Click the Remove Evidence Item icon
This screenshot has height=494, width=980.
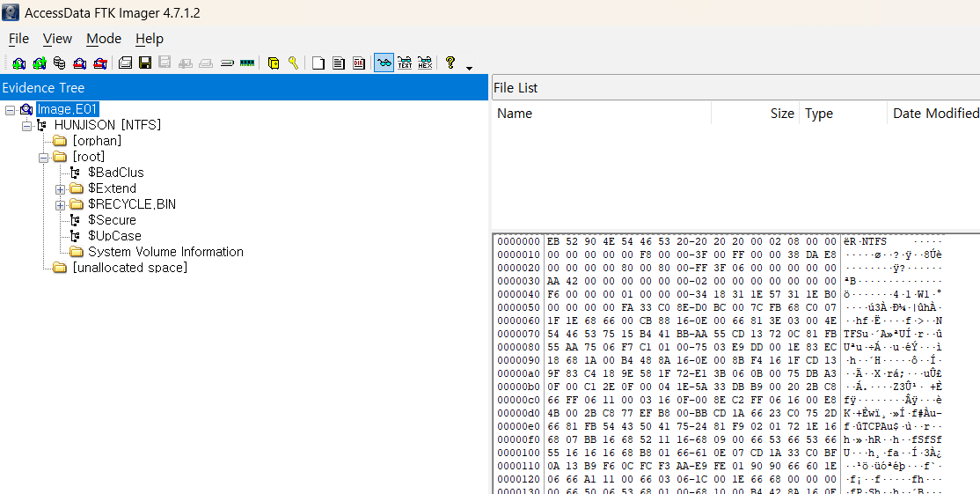tap(79, 63)
